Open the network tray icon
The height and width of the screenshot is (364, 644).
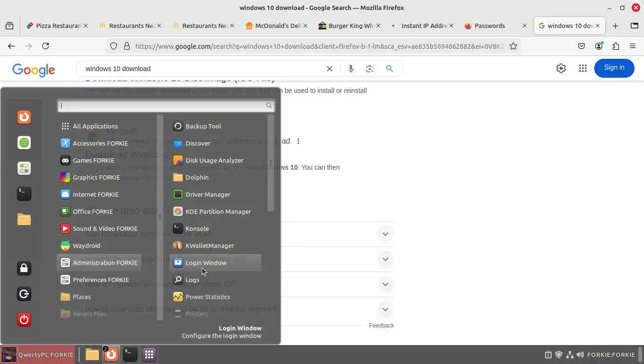click(570, 355)
